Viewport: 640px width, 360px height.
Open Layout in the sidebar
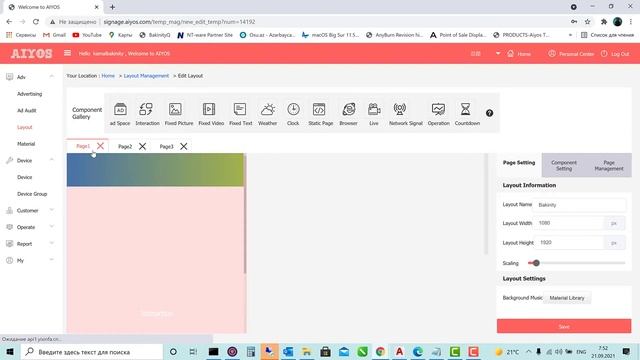point(24,127)
